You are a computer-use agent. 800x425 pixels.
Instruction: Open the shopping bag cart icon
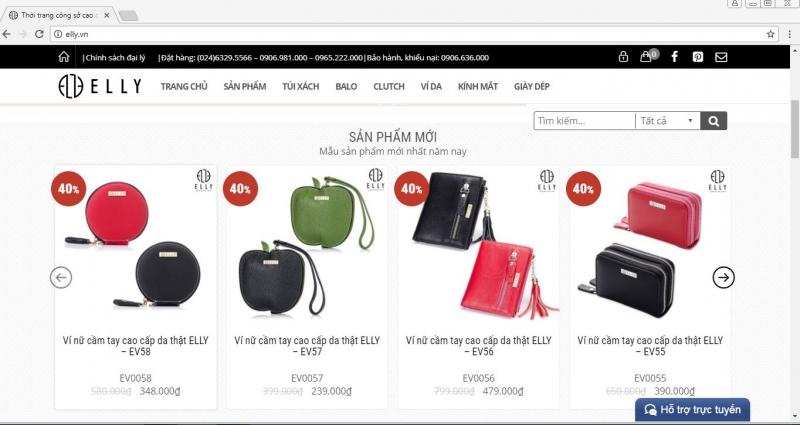point(646,57)
